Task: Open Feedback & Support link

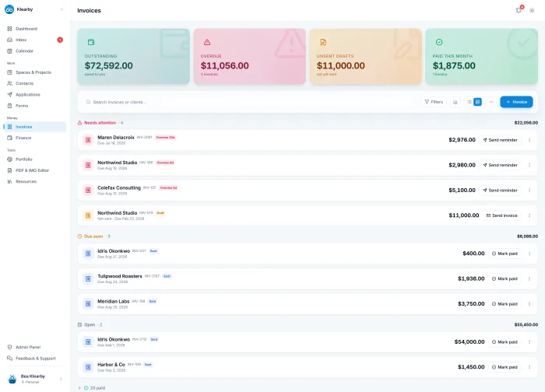Action: tap(35, 359)
